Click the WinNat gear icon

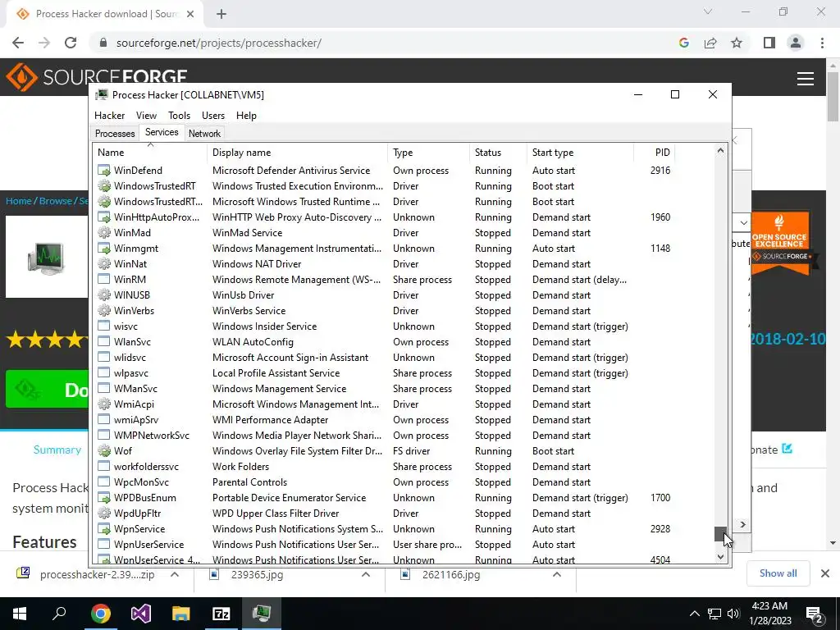[104, 263]
